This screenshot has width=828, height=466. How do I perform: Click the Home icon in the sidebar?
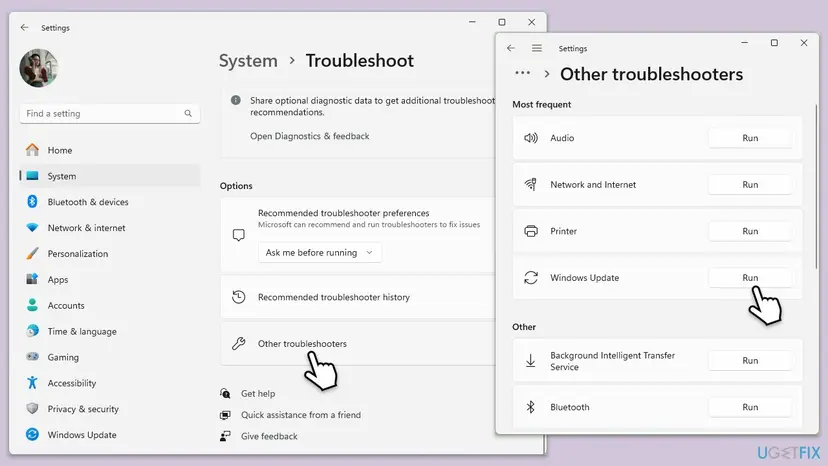pyautogui.click(x=32, y=150)
